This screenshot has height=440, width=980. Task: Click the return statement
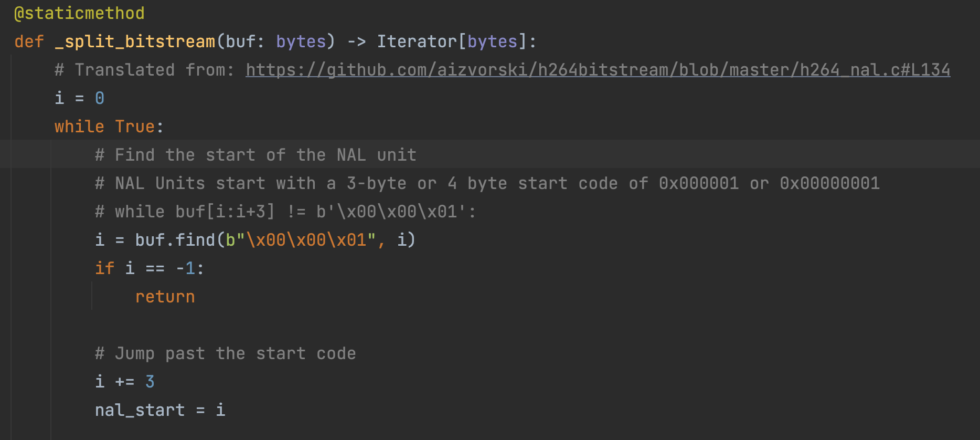point(165,297)
